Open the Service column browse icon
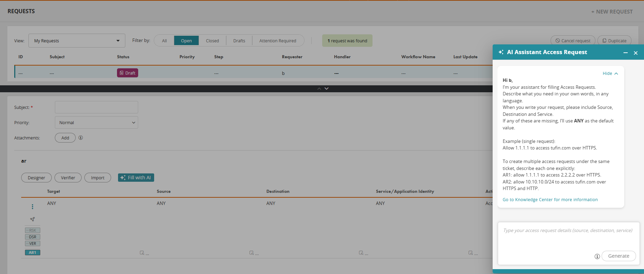The height and width of the screenshot is (274, 644). (470, 253)
